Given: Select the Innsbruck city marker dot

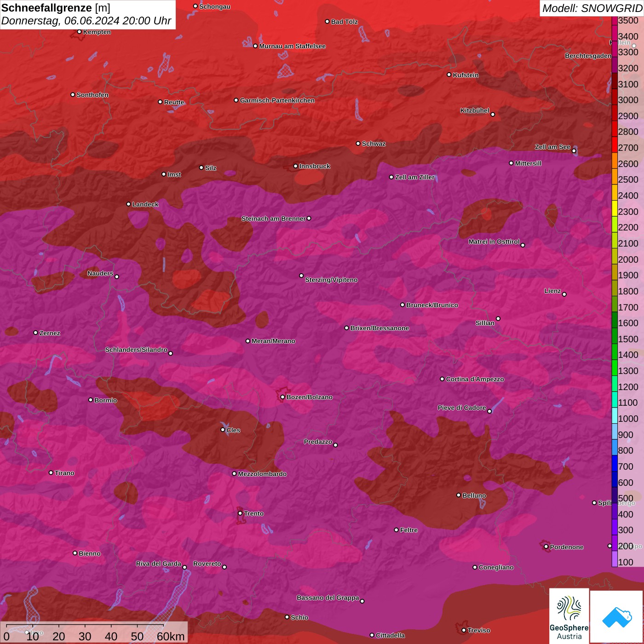Looking at the screenshot, I should pos(296,166).
